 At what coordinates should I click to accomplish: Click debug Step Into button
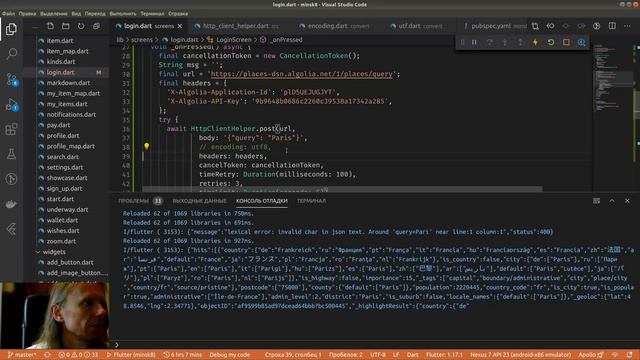(505, 42)
